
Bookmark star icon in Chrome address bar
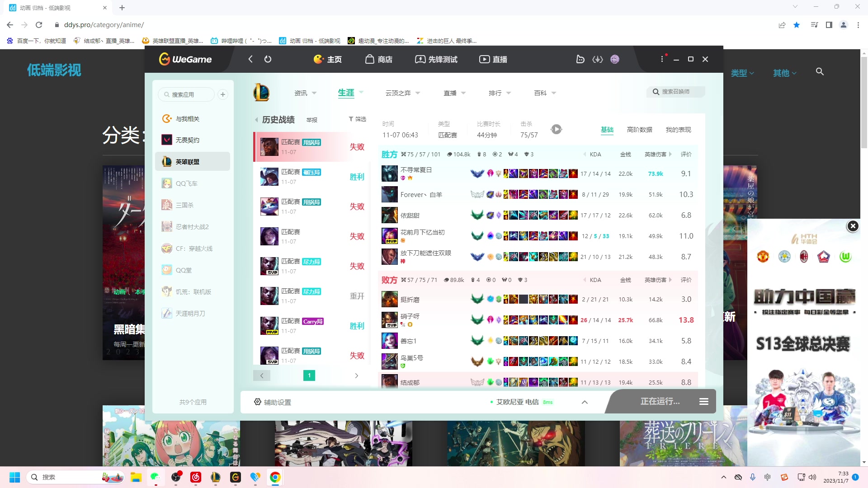[797, 25]
